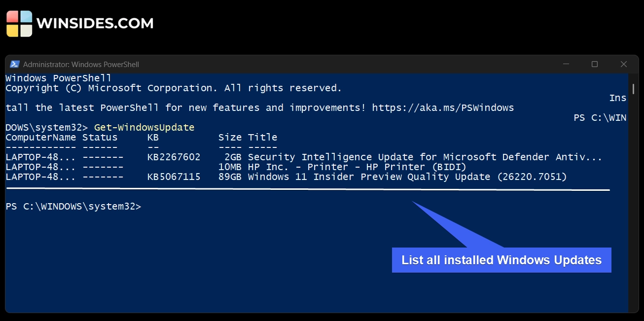Click the WINSIDES.COM text label
644x321 pixels.
pyautogui.click(x=95, y=23)
